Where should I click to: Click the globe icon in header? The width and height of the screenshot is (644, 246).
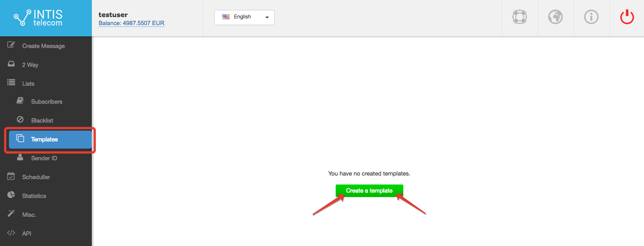[555, 18]
